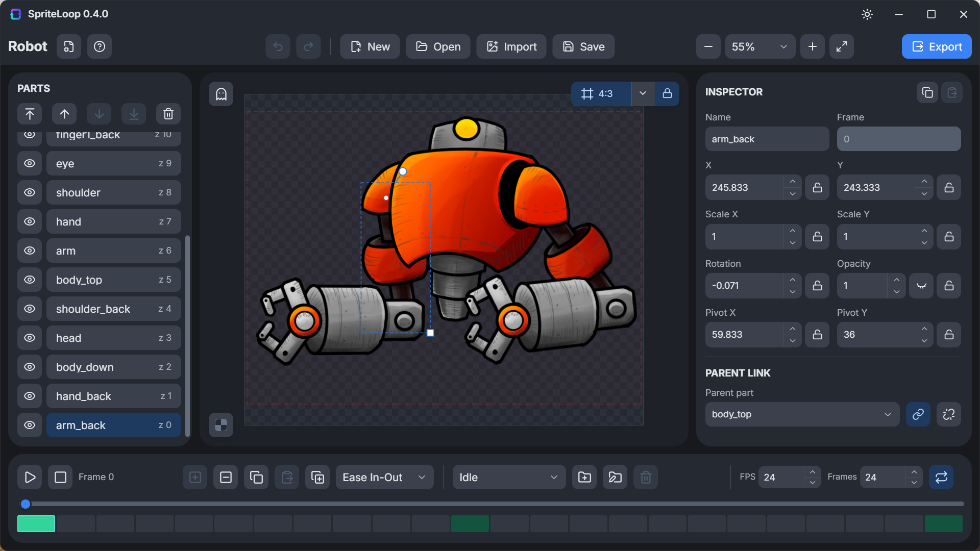Click the unlink parent part icon
This screenshot has height=551, width=980.
tap(949, 414)
